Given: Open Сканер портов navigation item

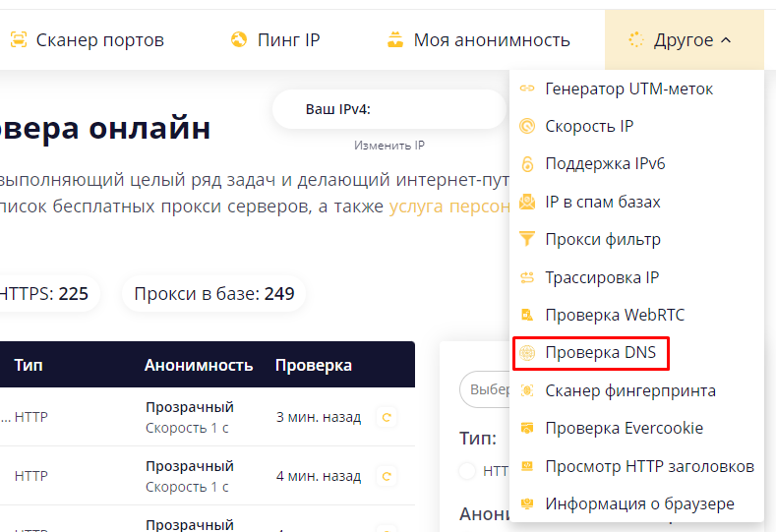Looking at the screenshot, I should (x=88, y=39).
